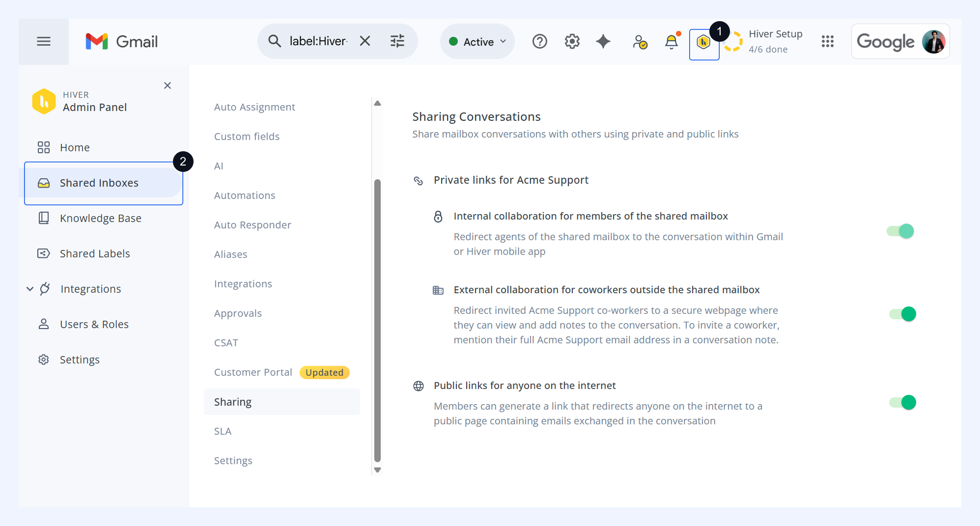Screen dimensions: 980x526
Task: Open Customer Portal settings
Action: click(253, 372)
